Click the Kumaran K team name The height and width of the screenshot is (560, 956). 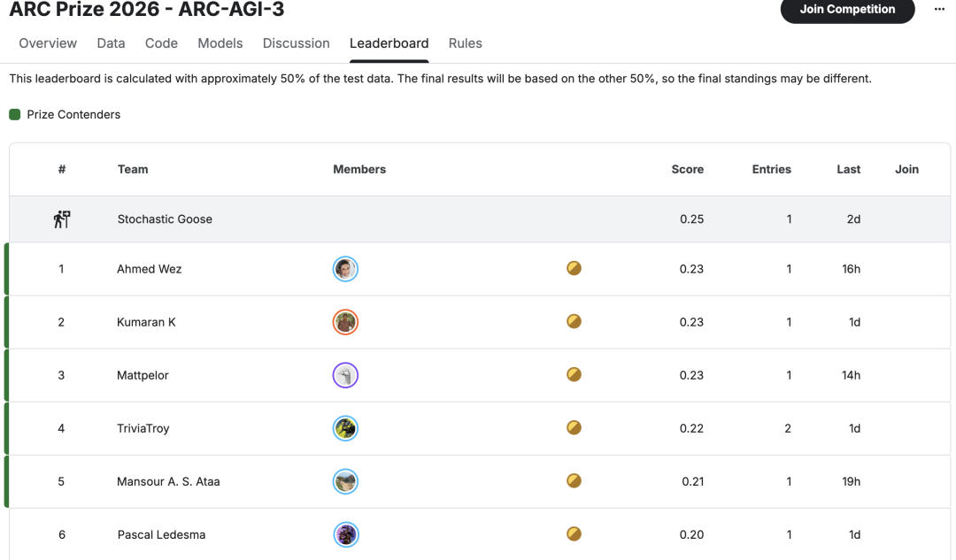(x=146, y=322)
